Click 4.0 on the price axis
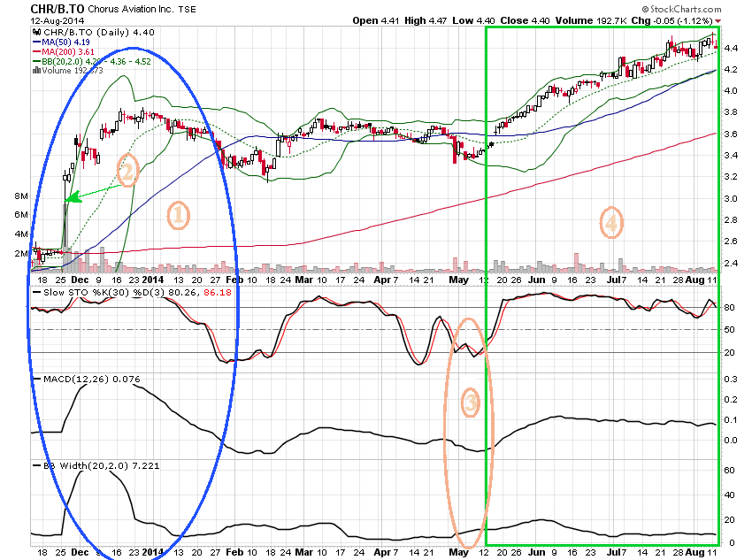This screenshot has height=560, width=752. tap(732, 91)
